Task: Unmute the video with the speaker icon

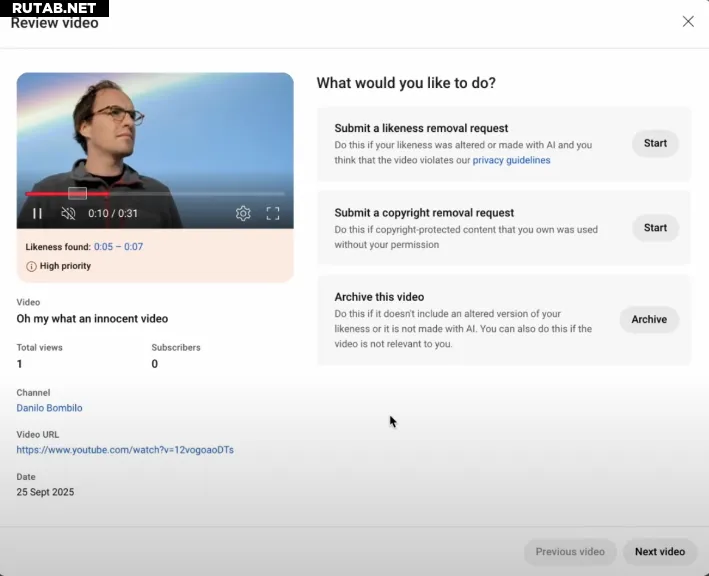Action: click(68, 213)
